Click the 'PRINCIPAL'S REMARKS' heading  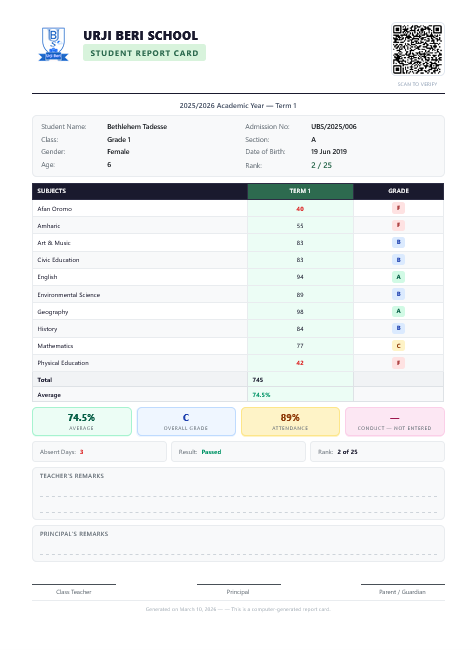74,534
